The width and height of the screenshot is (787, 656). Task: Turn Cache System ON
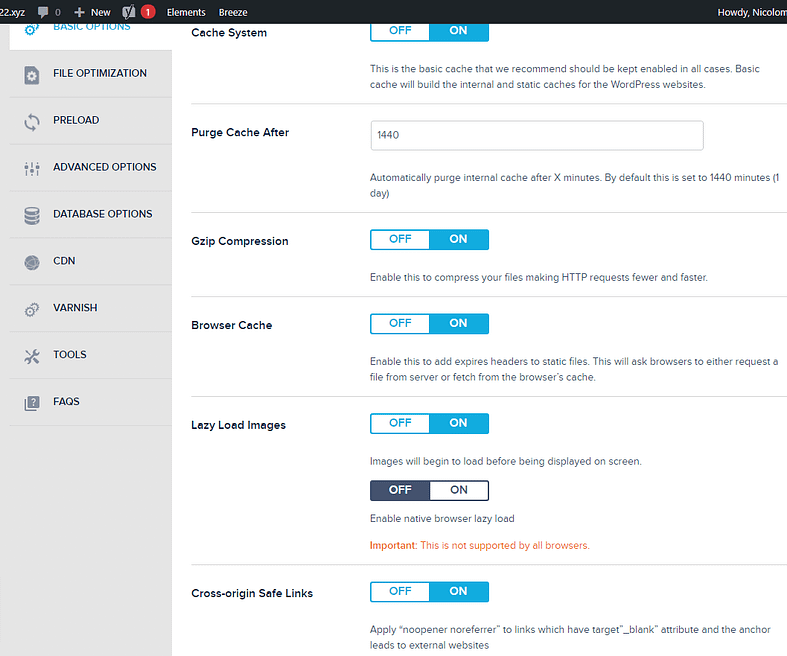click(x=459, y=32)
